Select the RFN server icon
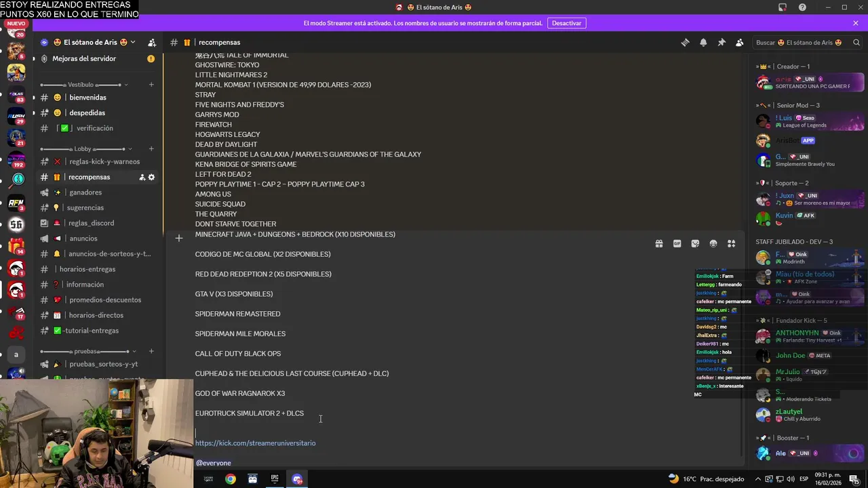This screenshot has height=488, width=868. click(16, 202)
